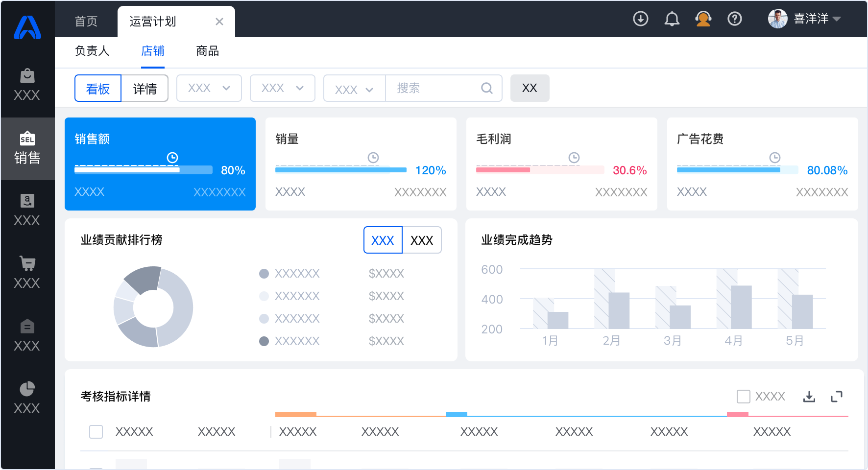Select the 销售额 metric card

160,164
